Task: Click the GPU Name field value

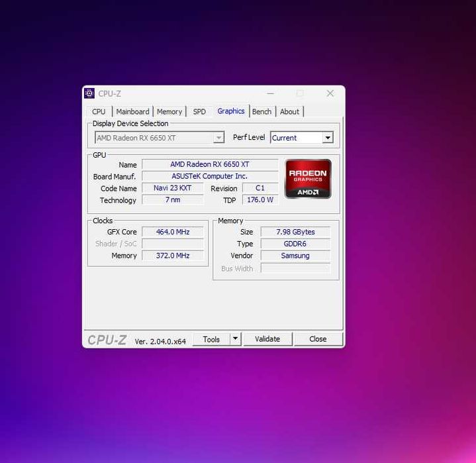Action: point(210,164)
